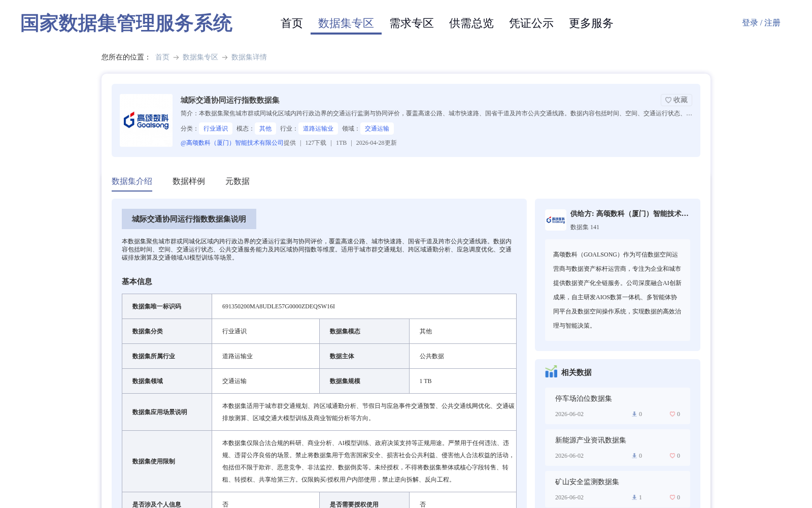
Task: Click the Goalsong company logo in header card
Action: click(x=146, y=120)
